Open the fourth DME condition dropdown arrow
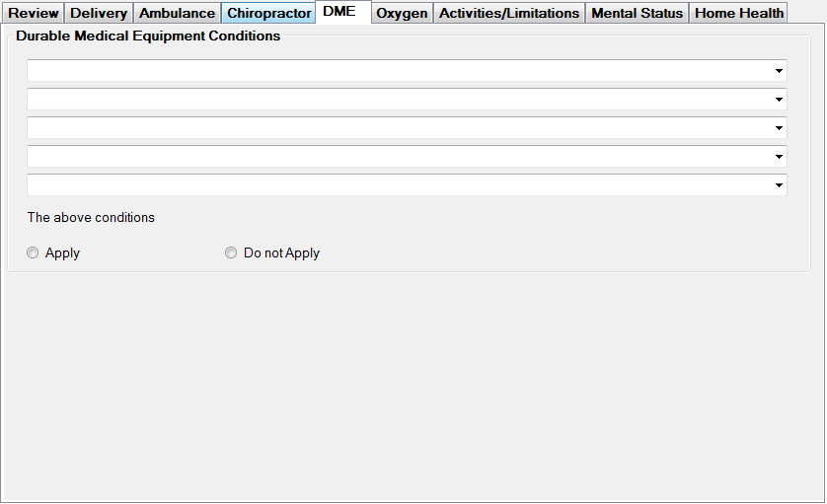This screenshot has height=504, width=827. (x=779, y=157)
